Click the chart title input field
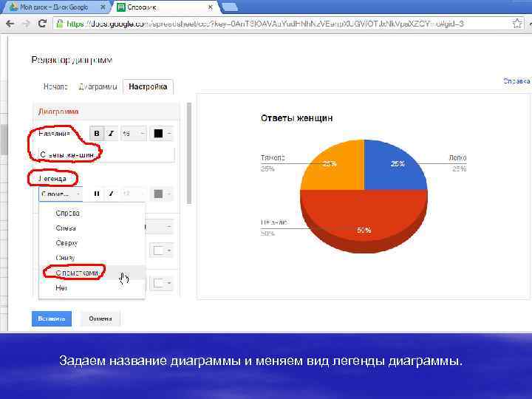This screenshot has height=399, width=532. click(106, 154)
